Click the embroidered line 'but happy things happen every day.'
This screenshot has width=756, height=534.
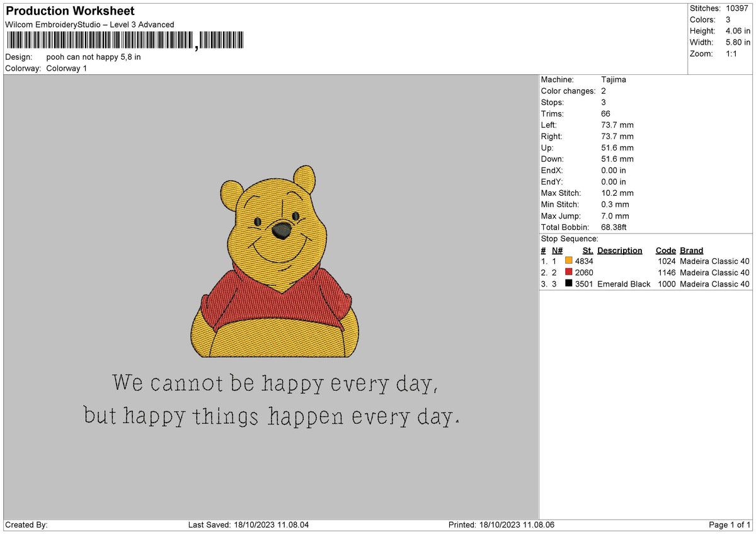272,416
